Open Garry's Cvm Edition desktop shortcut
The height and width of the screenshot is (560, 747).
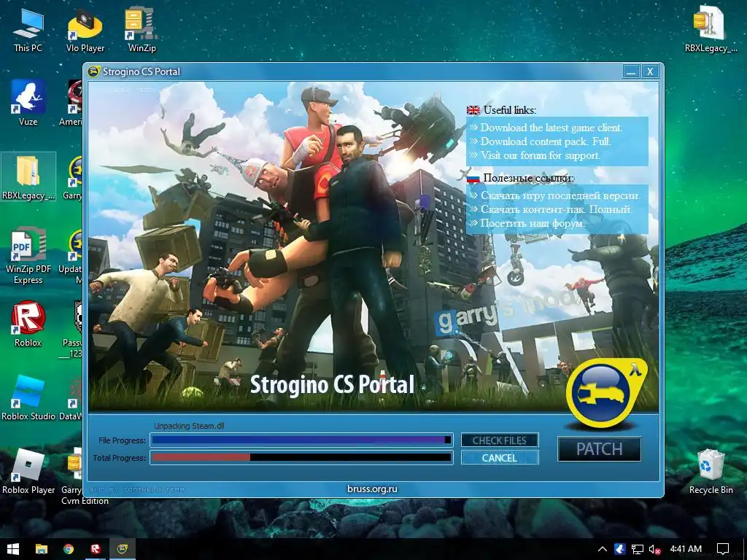(71, 476)
